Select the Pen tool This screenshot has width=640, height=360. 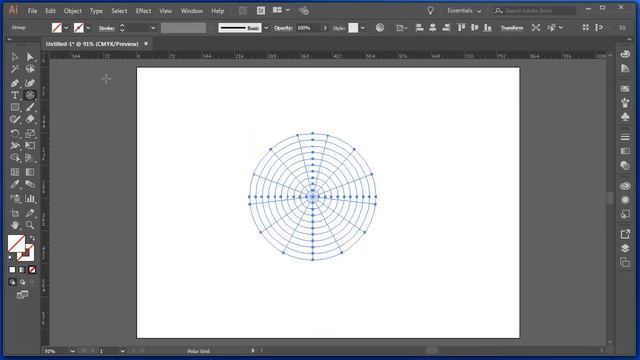[x=15, y=83]
